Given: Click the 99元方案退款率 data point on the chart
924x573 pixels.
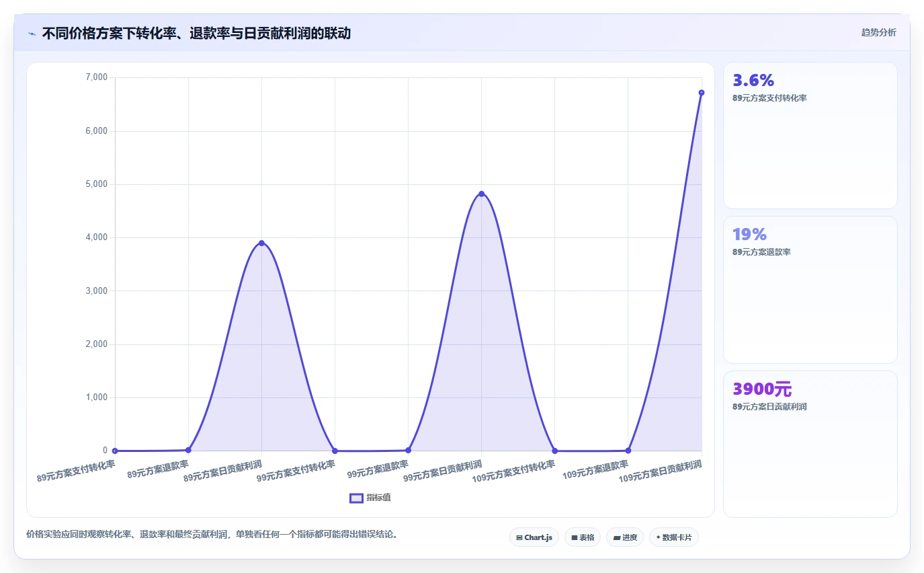Looking at the screenshot, I should [x=408, y=450].
